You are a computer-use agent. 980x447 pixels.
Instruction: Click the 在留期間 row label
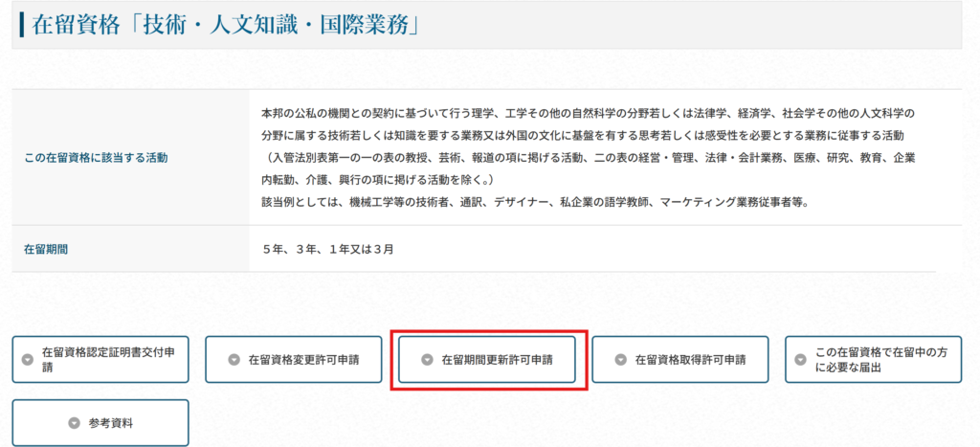(x=46, y=249)
